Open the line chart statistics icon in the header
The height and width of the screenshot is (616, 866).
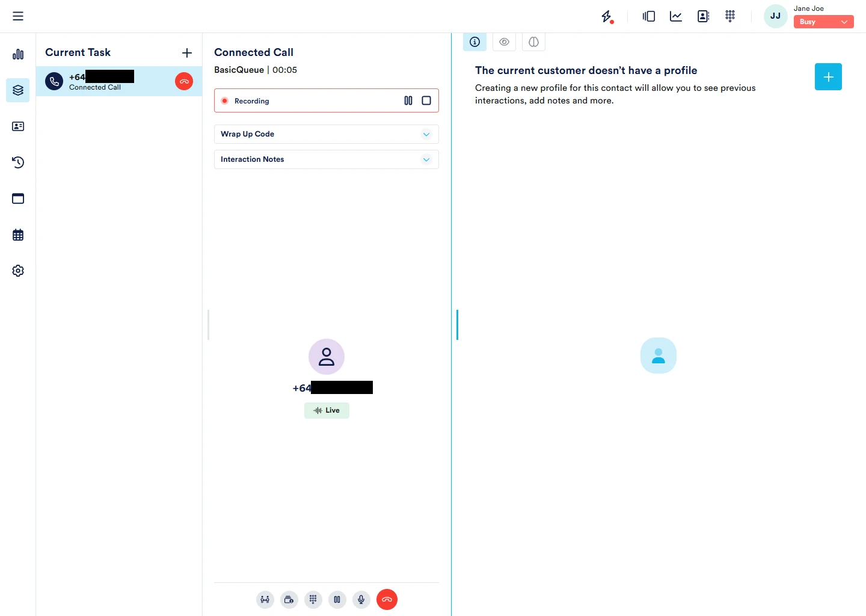(676, 16)
